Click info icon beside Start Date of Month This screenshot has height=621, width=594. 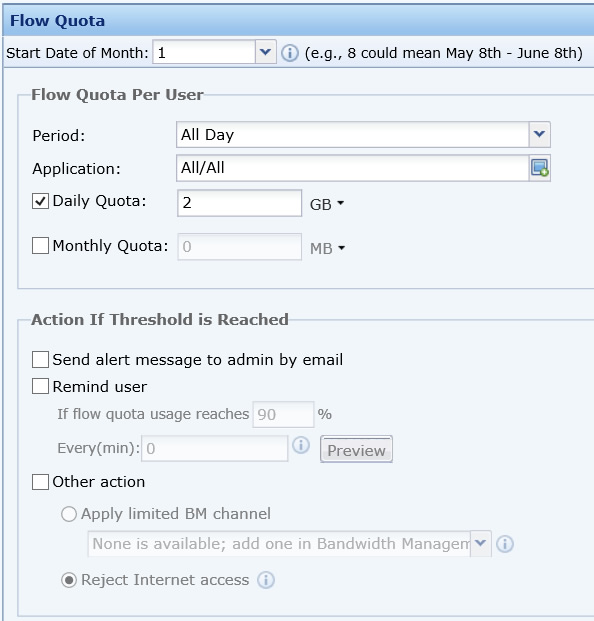point(289,53)
